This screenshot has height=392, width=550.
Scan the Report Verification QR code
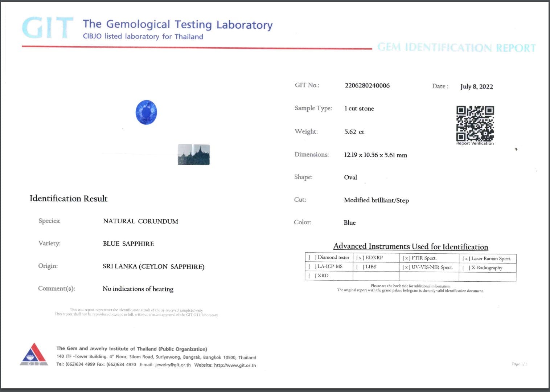point(475,123)
